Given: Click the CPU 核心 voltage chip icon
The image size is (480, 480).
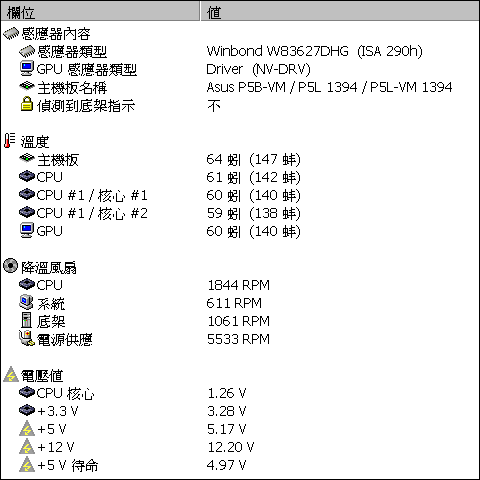Looking at the screenshot, I should pos(27,392).
